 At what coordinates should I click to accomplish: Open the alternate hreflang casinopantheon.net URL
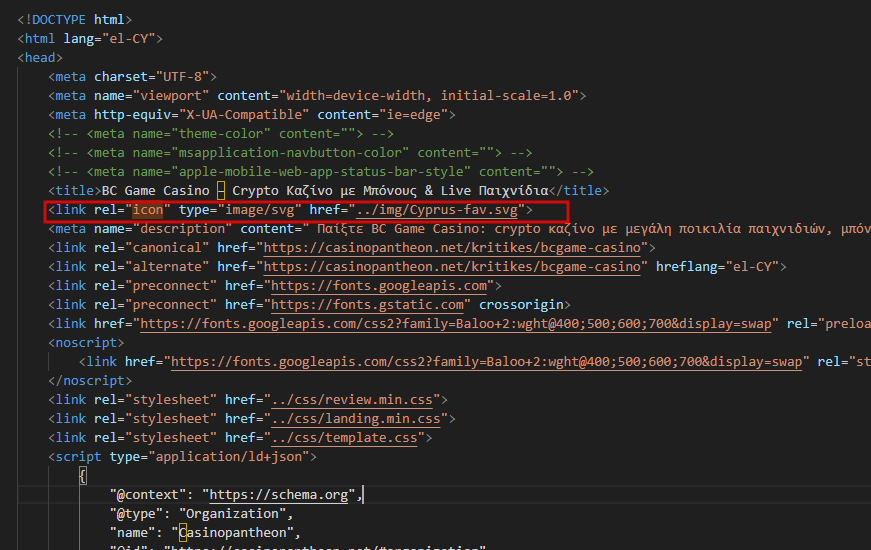pyautogui.click(x=452, y=267)
